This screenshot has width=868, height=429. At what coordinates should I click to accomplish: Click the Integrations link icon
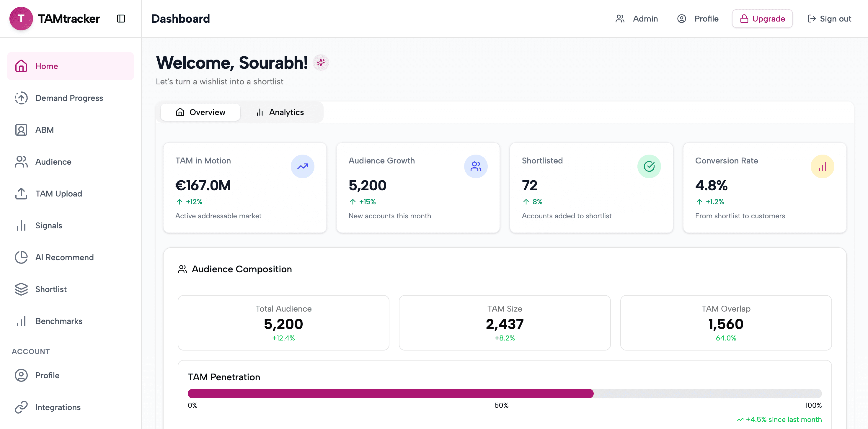tap(21, 407)
